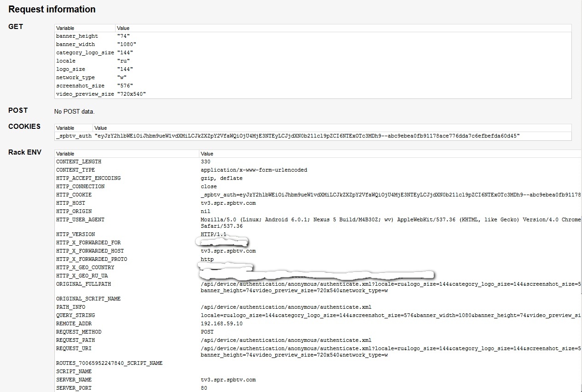Viewport: 582px width, 392px height.
Task: Click the Rack ENV 'Value' column header
Action: 207,154
